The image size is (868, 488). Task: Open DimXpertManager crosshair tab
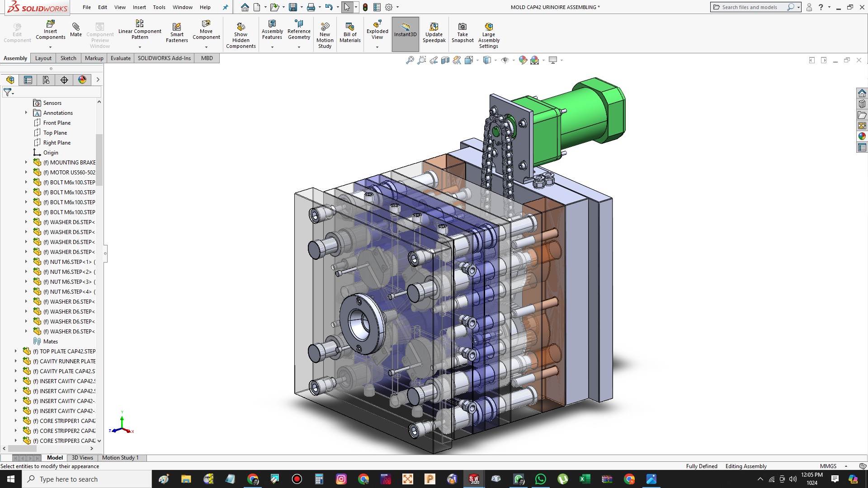64,80
